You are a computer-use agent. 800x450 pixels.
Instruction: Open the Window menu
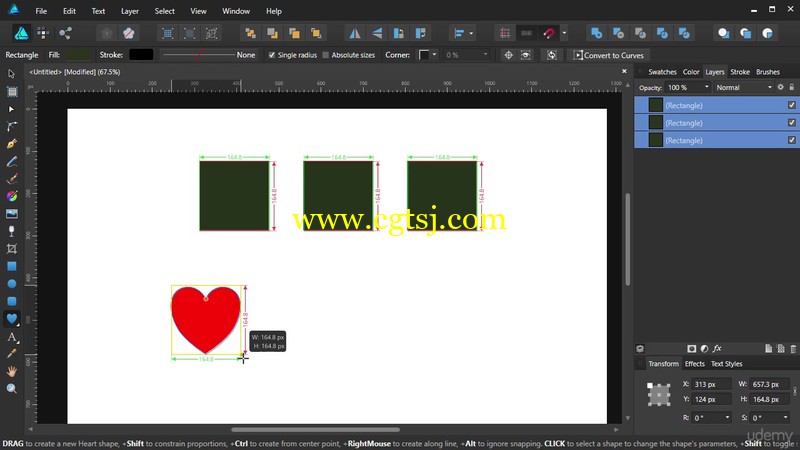point(236,11)
